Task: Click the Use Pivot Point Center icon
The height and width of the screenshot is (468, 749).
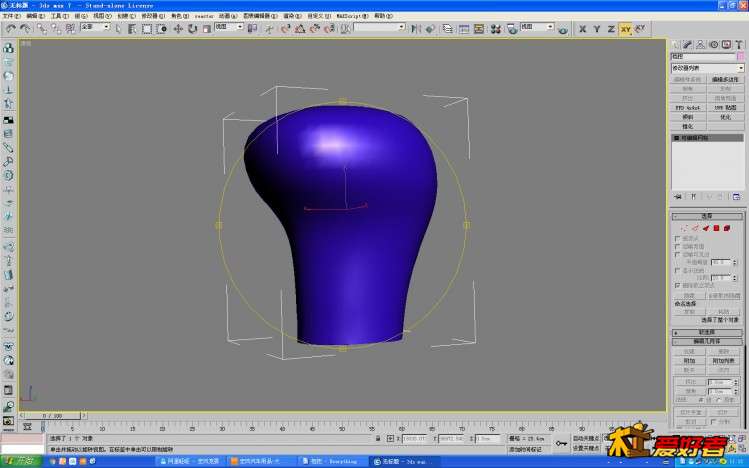Action: point(253,29)
